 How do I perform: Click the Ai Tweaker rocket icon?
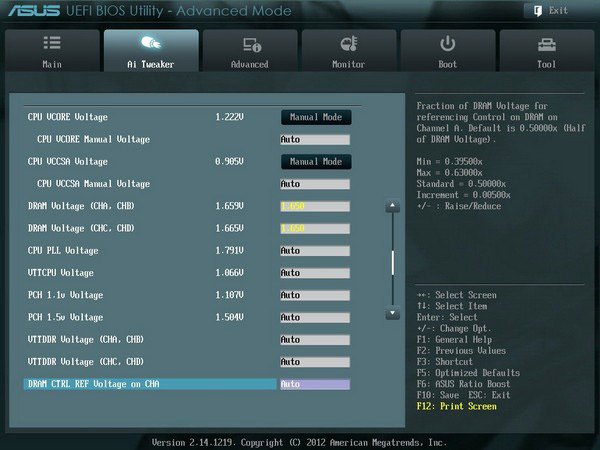(x=151, y=43)
